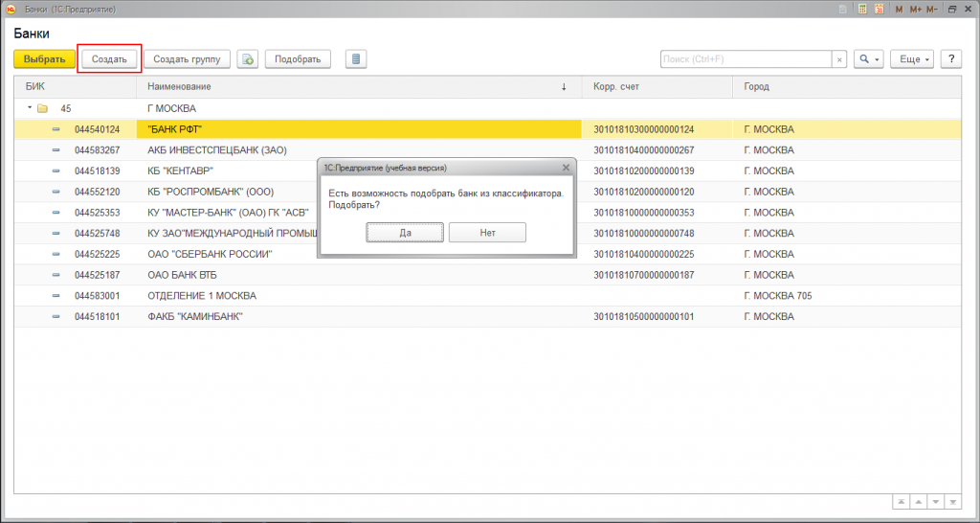Screen dimensions: 980x523
Task: Confirm with Да in the dialog
Action: (x=405, y=232)
